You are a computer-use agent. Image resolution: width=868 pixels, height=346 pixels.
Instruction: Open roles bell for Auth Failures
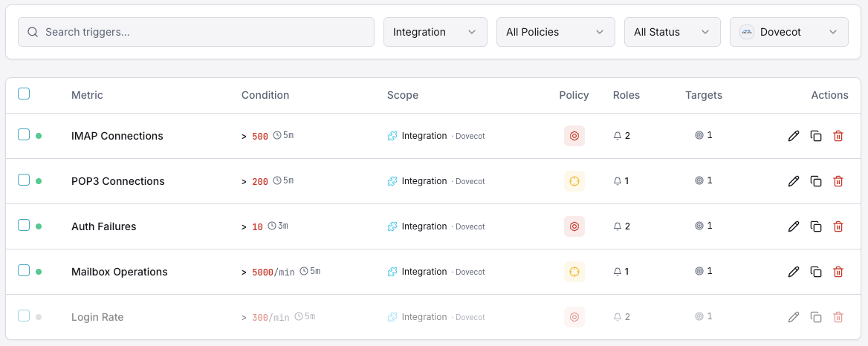[x=617, y=226]
